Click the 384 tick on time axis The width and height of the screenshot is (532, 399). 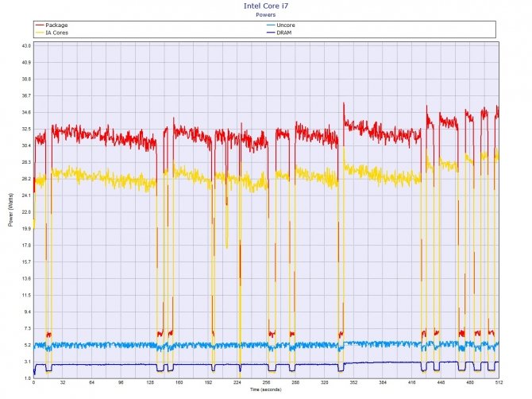(x=383, y=382)
